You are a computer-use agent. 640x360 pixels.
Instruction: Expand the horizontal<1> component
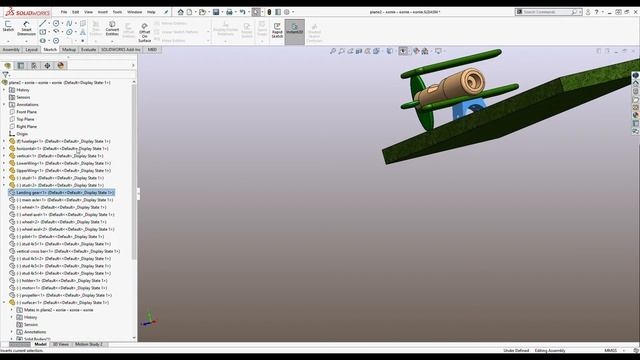[4, 149]
